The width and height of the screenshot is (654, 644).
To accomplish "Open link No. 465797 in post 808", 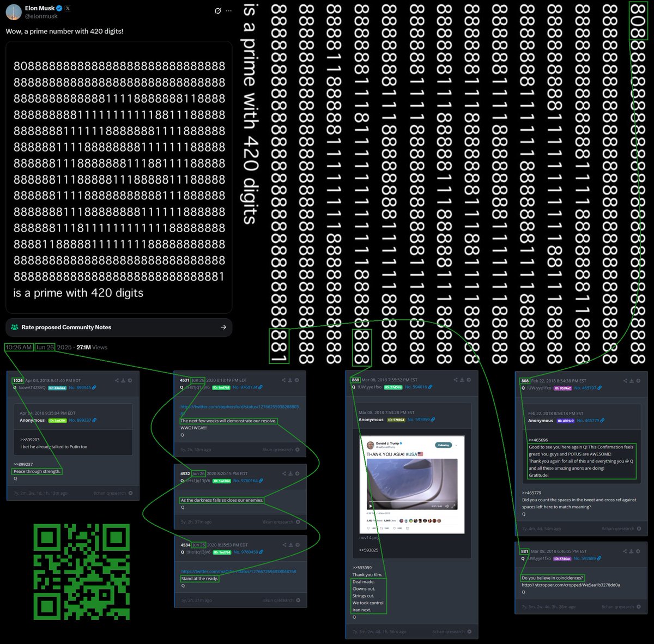I will tap(588, 388).
